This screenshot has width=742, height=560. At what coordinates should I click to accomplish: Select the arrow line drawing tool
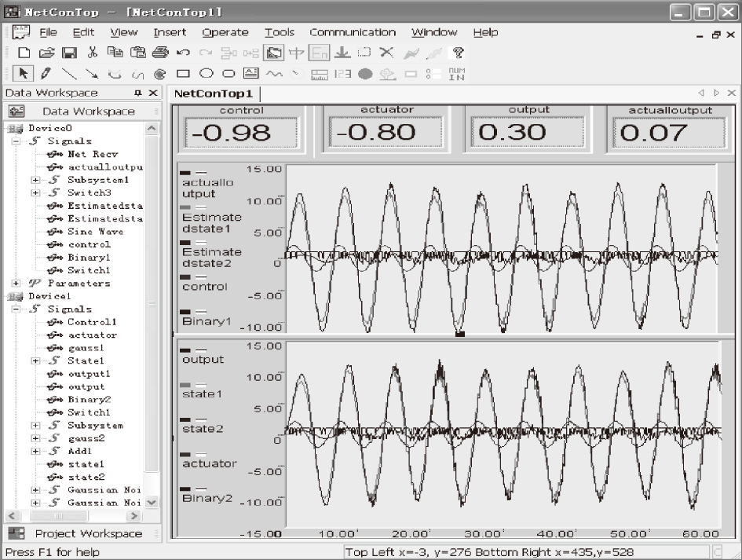92,73
